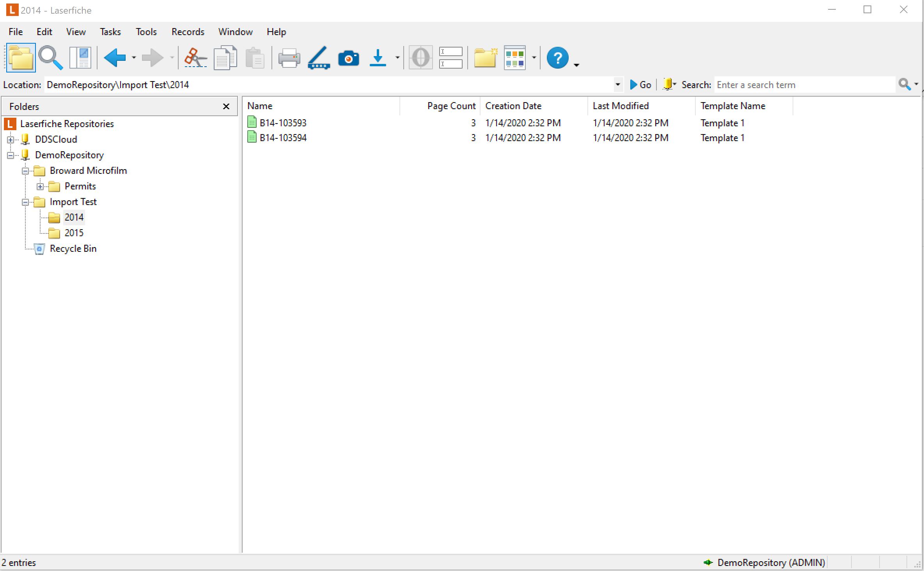Click the Search magnifier toolbar icon

51,58
